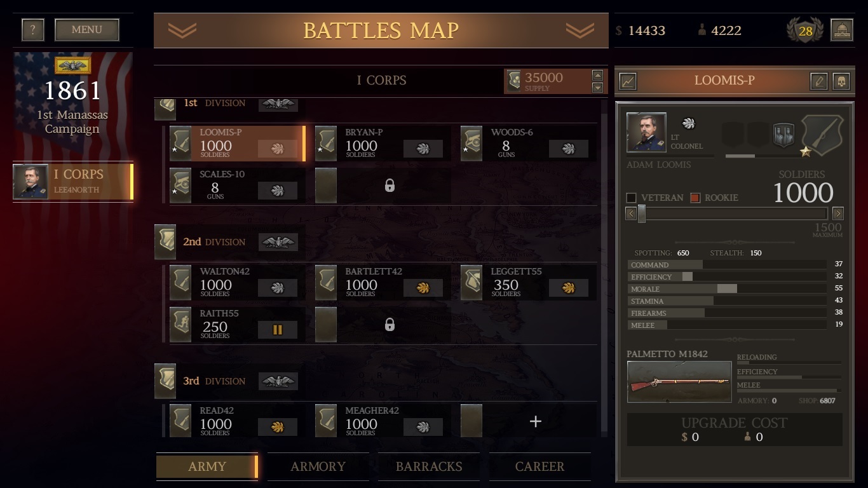The height and width of the screenshot is (488, 868).
Task: Open the statistics chart icon
Action: (x=628, y=81)
